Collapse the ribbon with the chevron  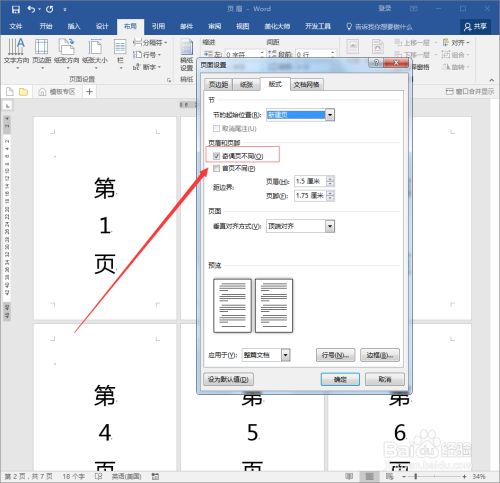click(492, 80)
